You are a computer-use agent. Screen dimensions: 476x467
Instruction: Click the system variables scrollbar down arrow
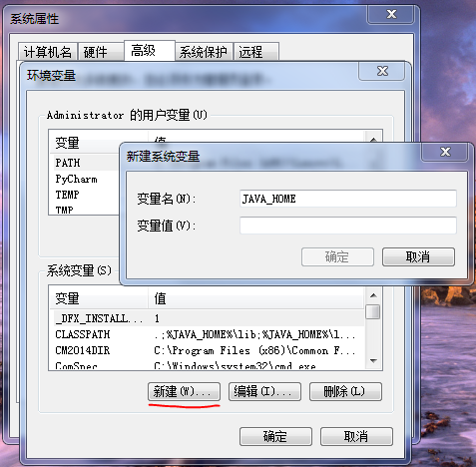tap(373, 361)
